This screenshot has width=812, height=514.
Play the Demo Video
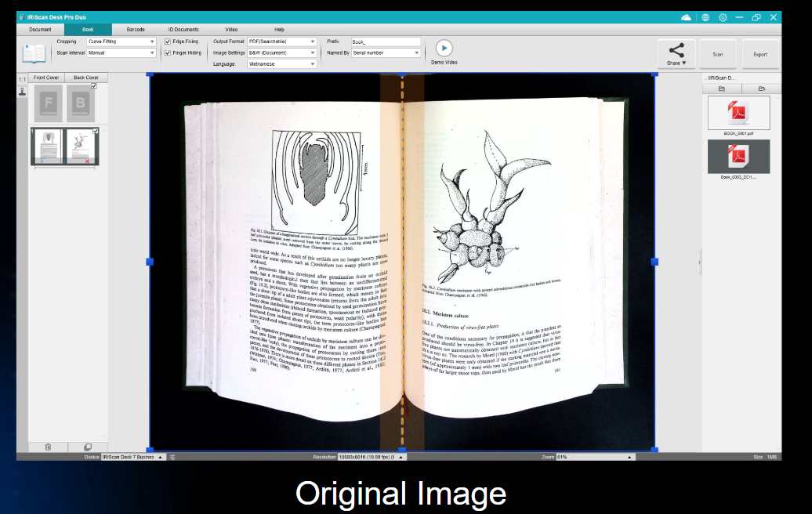coord(444,48)
